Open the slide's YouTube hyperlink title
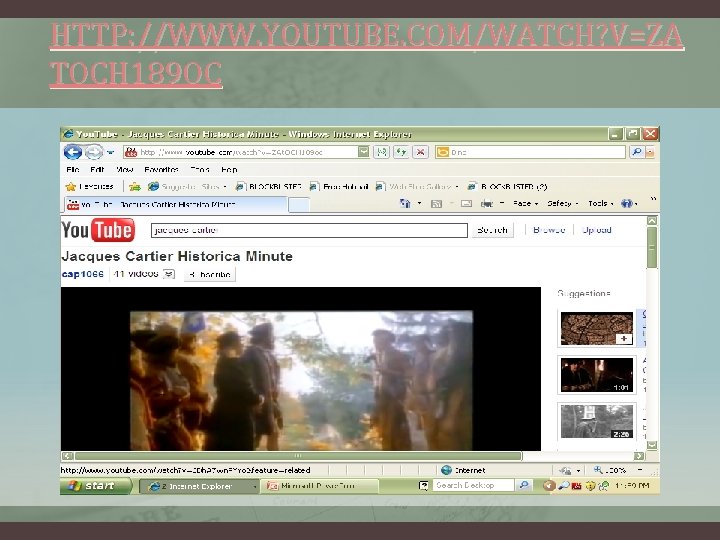 click(x=366, y=54)
